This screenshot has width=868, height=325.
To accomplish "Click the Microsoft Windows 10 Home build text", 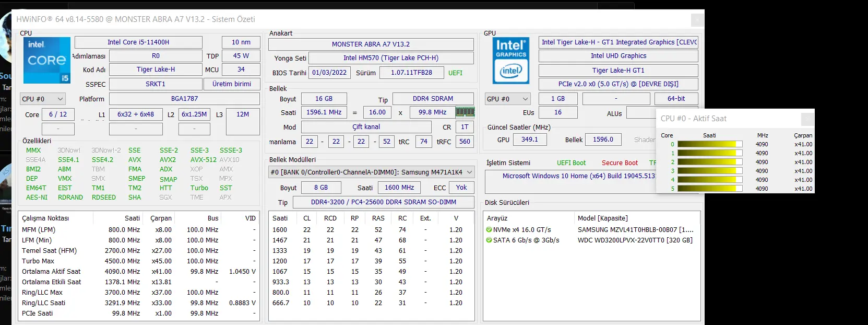I will (579, 176).
